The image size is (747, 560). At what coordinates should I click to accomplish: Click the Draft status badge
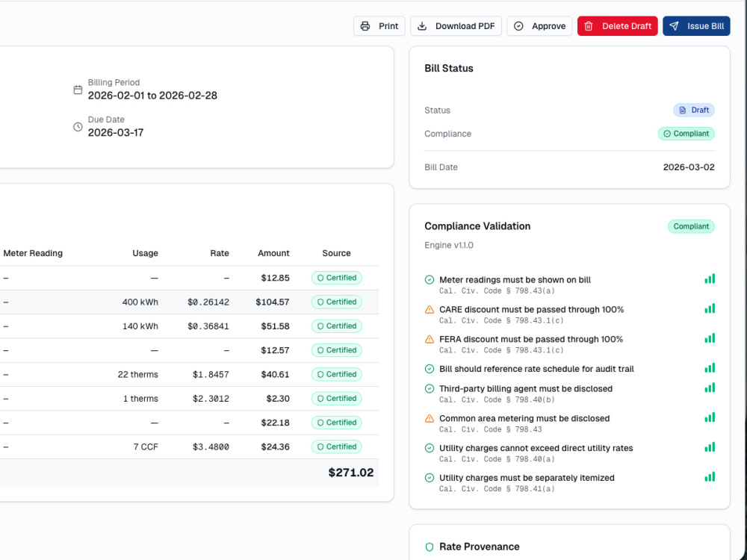[x=694, y=110]
